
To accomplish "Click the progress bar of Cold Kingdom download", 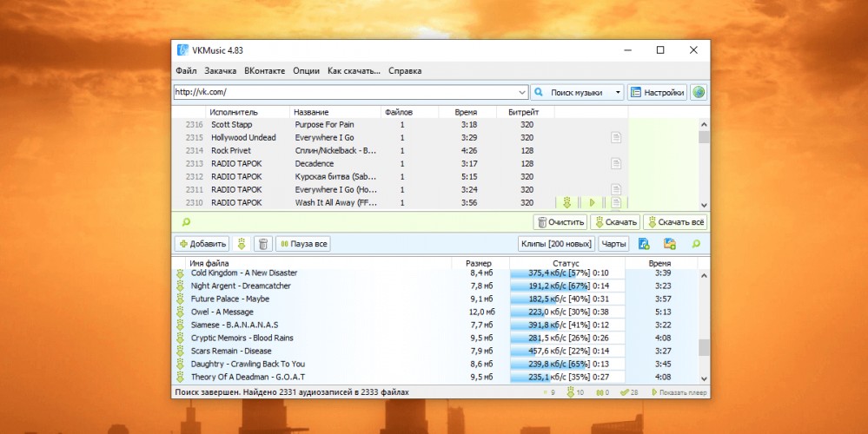I will pyautogui.click(x=567, y=273).
